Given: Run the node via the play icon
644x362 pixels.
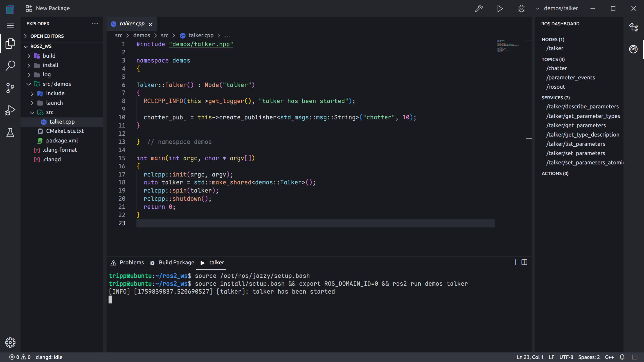Looking at the screenshot, I should pos(500,9).
